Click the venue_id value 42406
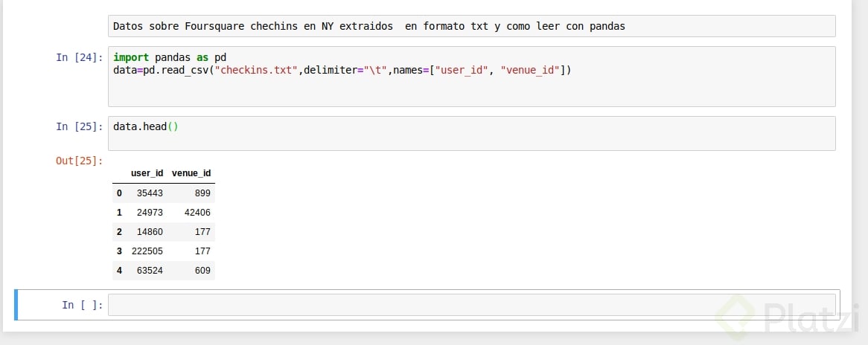This screenshot has width=868, height=345. [197, 213]
